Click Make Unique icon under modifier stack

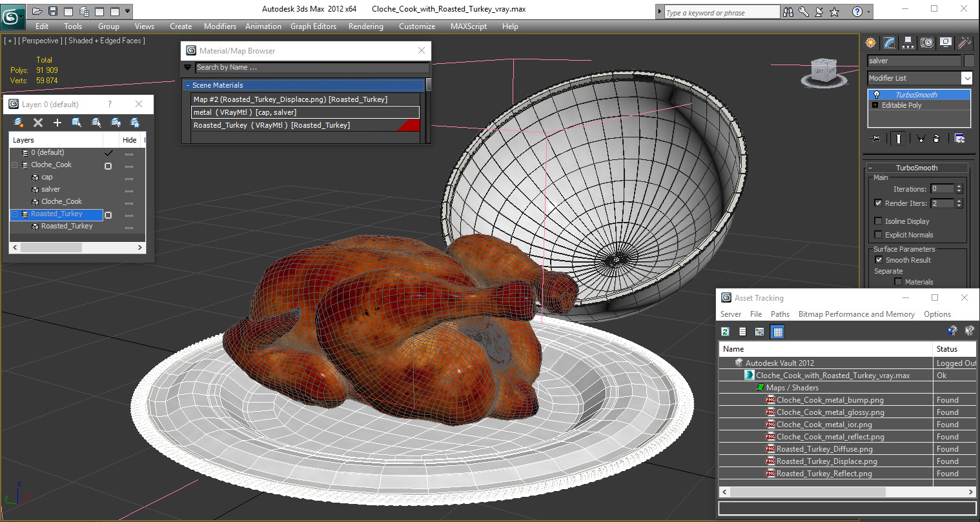coord(921,138)
